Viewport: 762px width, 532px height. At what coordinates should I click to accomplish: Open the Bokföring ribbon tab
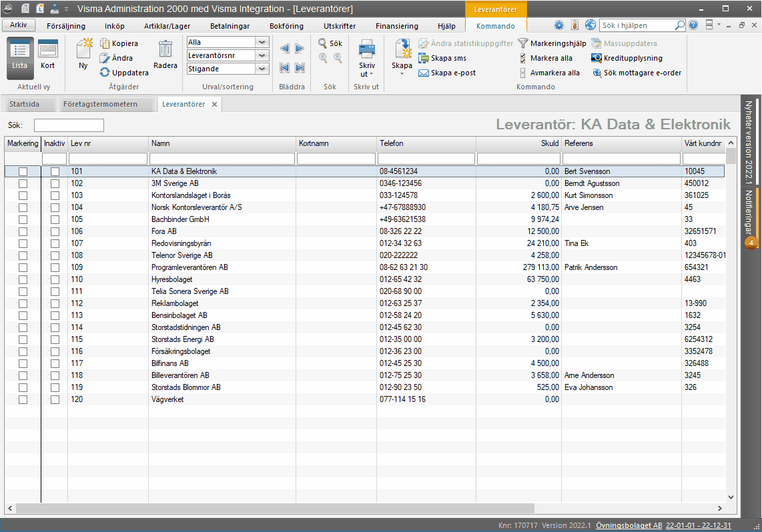pos(287,26)
